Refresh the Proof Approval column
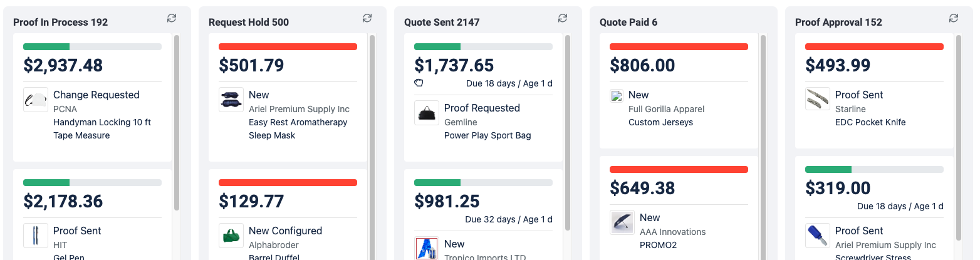 click(954, 18)
